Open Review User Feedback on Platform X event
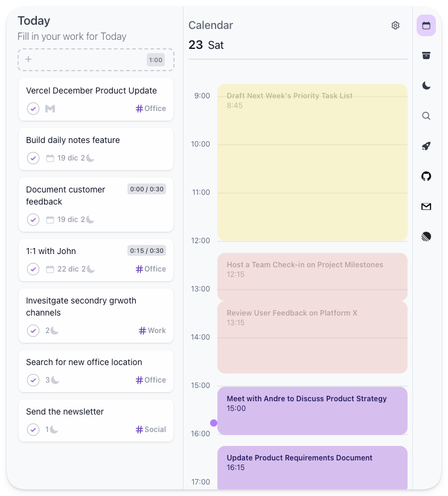Viewport: 448px width, 496px height. coord(312,337)
